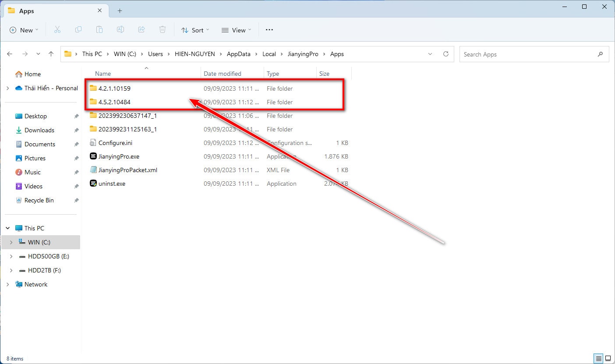The image size is (615, 364).
Task: Expand the HDD500GB (E:) drive node
Action: [x=11, y=256]
